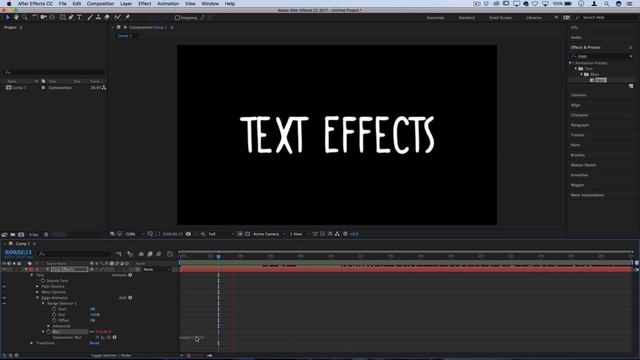Viewport: 640px width, 360px height.
Task: Click the current time indicator playhead
Action: 218,256
